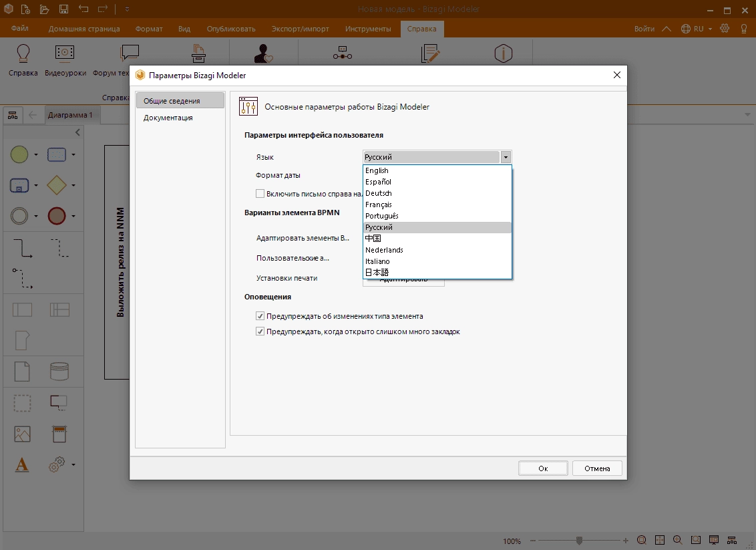Expand the End Event variants arrow
This screenshot has height=550, width=756.
(x=73, y=216)
